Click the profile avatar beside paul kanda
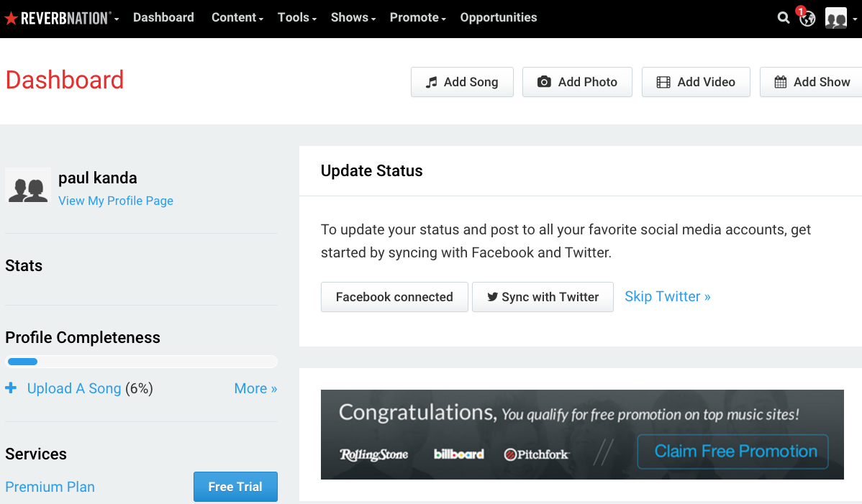Screen dimensions: 862x504 [28, 185]
